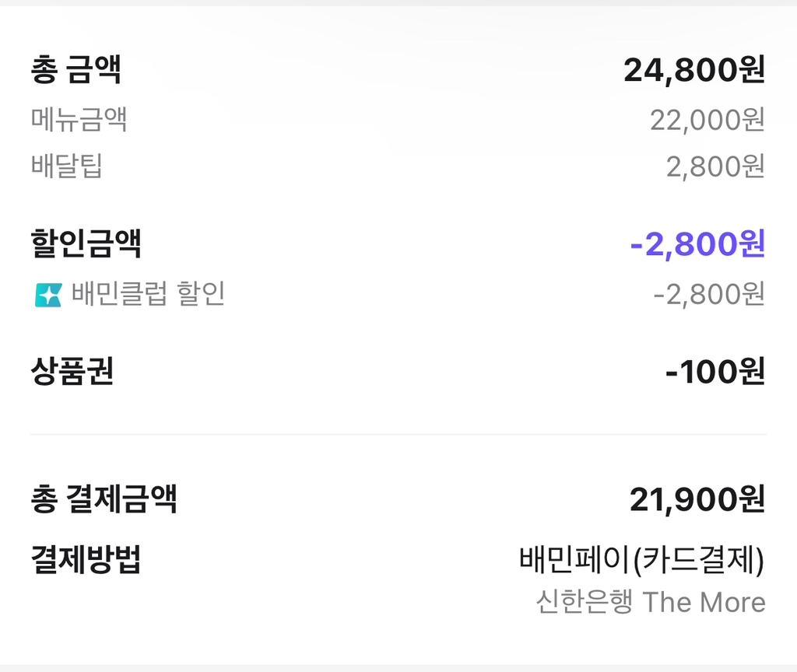This screenshot has width=797, height=672.
Task: Click the 2,800원 delivery tip amount
Action: tap(714, 166)
